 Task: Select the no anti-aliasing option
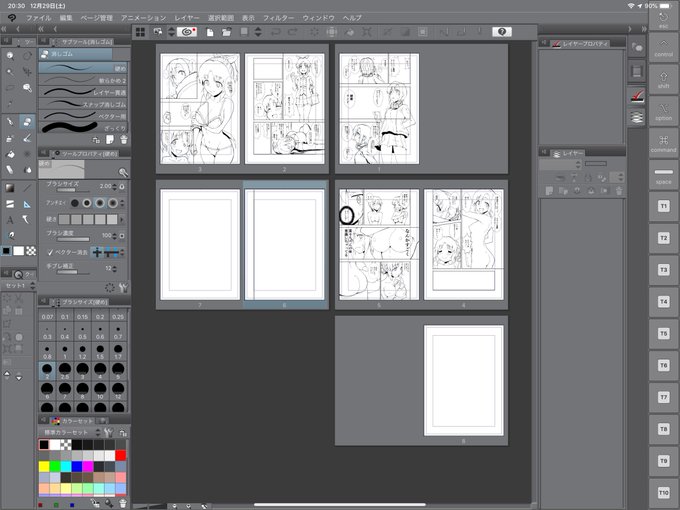click(x=75, y=203)
